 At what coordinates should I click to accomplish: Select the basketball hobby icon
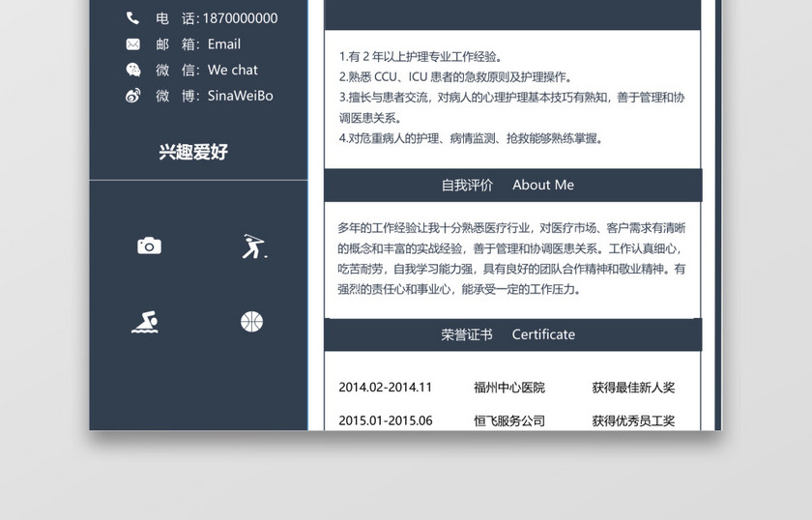(251, 322)
